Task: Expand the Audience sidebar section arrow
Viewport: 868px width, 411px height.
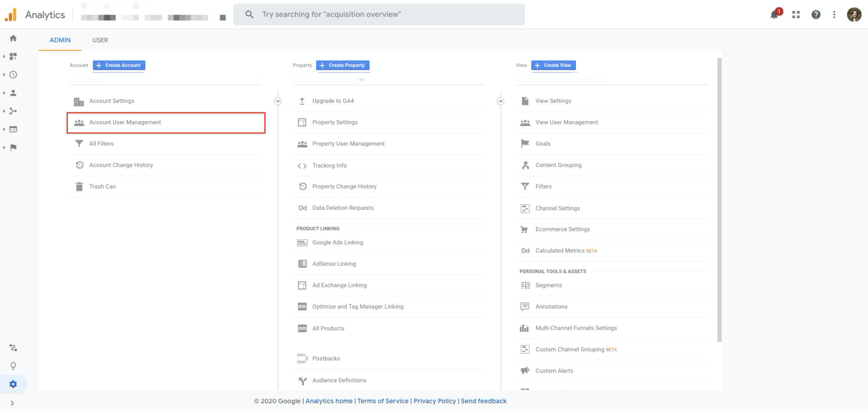Action: [x=4, y=93]
